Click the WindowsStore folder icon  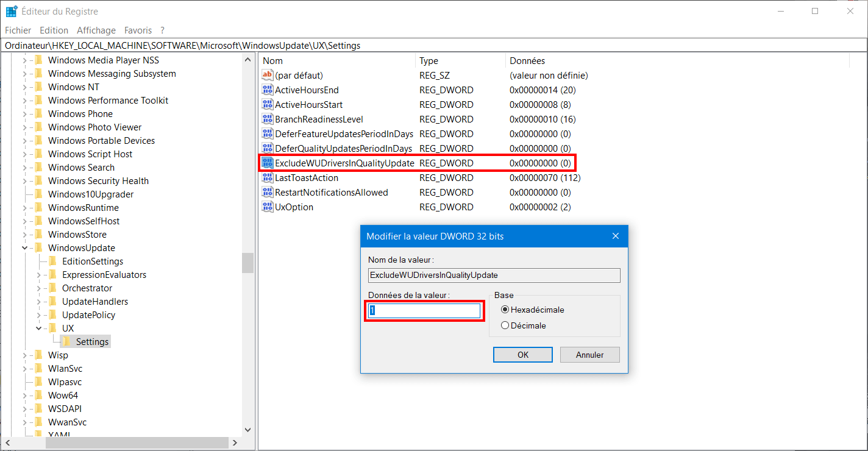coord(39,234)
